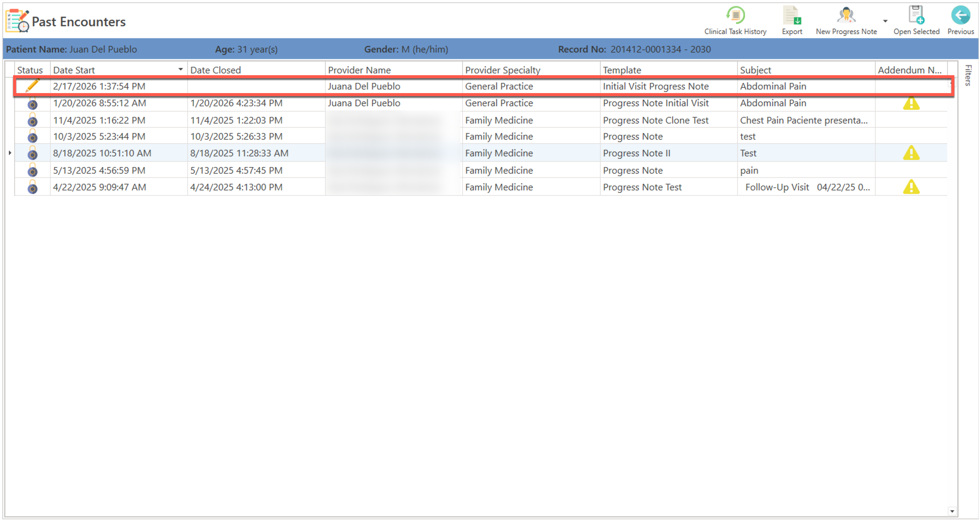
Task: Sort by Template column header
Action: [x=622, y=70]
